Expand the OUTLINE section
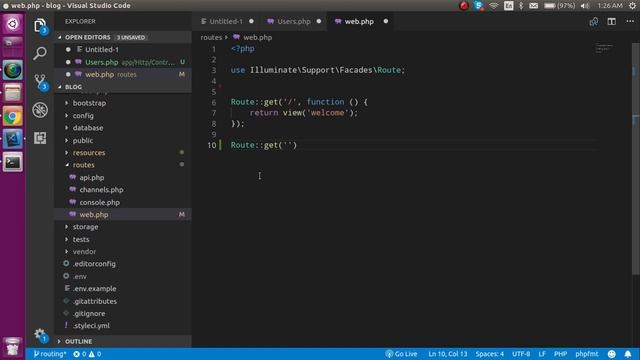Viewport: 640px width, 360px height. (x=123, y=341)
